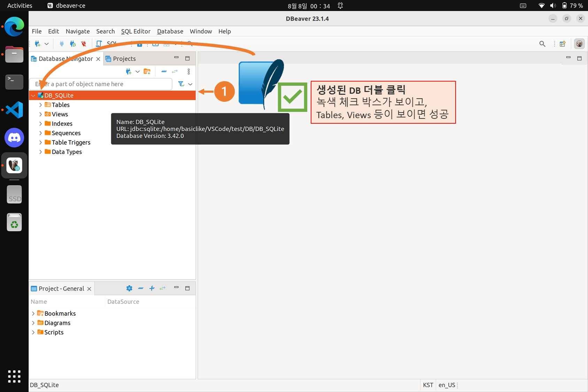
Task: Open the Help menu
Action: tap(225, 31)
